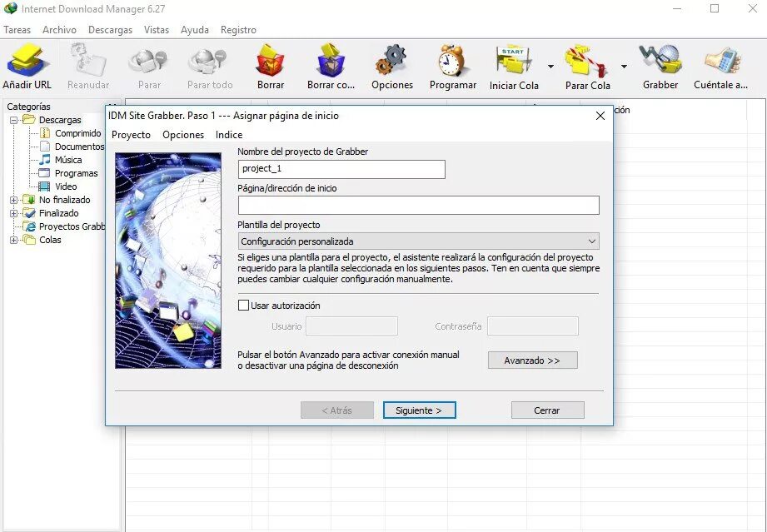The image size is (767, 532).
Task: Open the Tareas menu
Action: pos(17,30)
